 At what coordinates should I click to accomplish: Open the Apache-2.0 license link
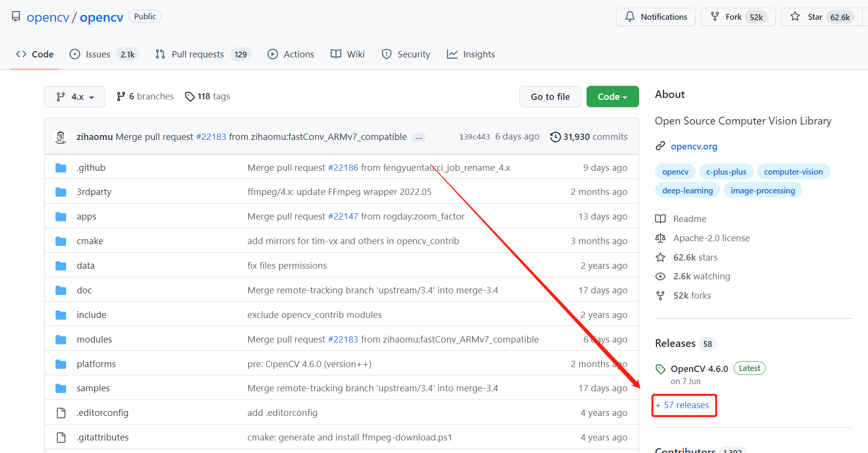[x=712, y=238]
